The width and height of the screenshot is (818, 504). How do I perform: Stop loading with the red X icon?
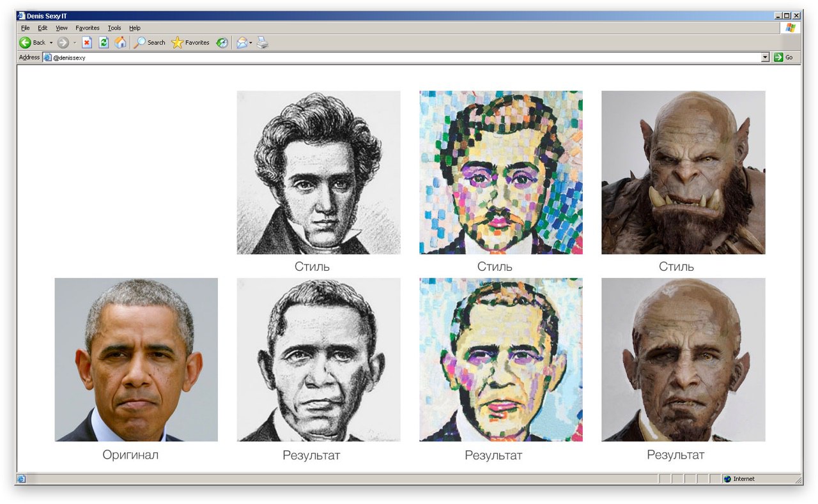(87, 43)
